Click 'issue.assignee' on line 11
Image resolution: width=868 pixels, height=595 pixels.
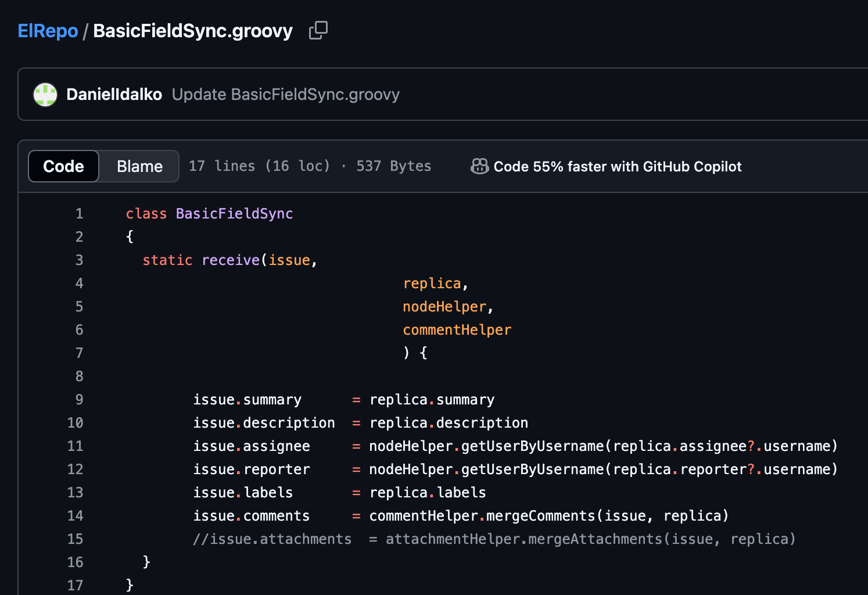(x=252, y=446)
